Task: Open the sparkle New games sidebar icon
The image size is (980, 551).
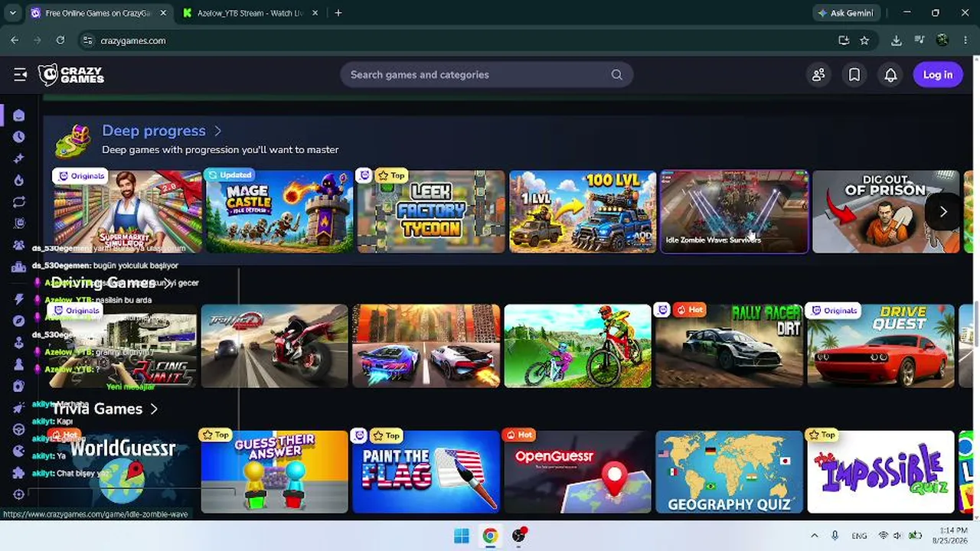Action: [x=19, y=158]
